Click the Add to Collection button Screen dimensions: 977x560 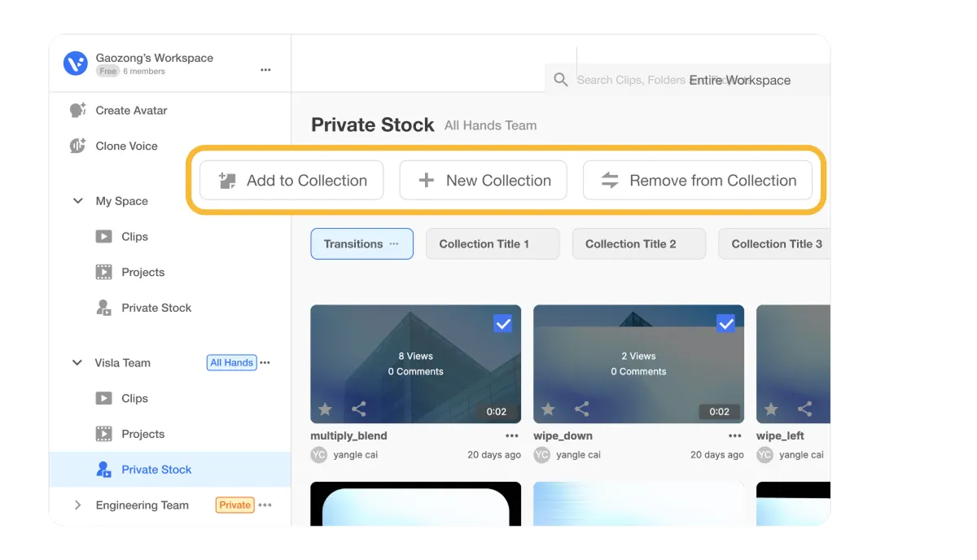pos(291,180)
